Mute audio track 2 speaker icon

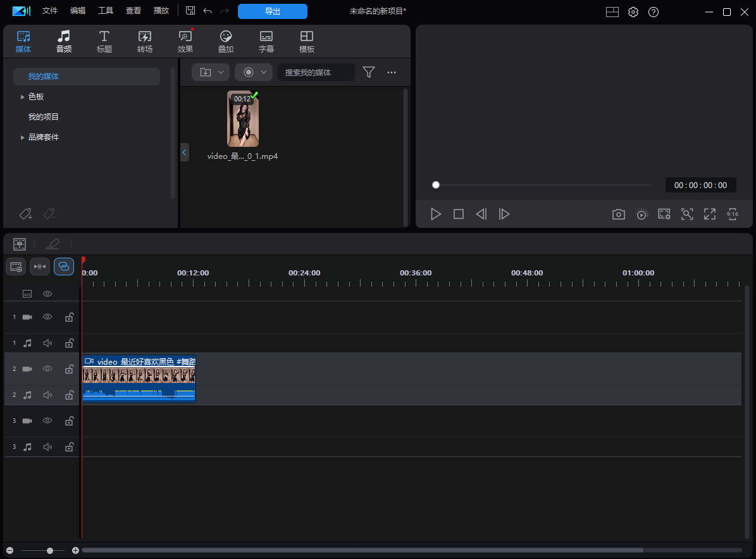click(x=47, y=394)
